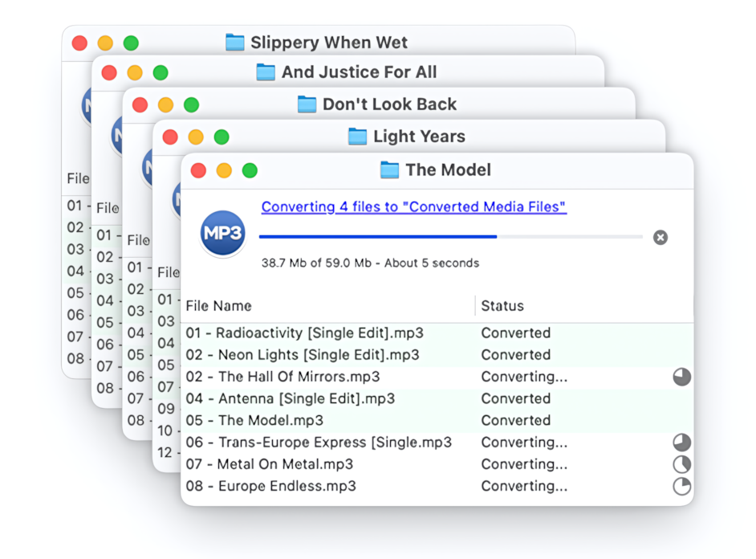Click the progress pie for Trans-Europe Express

[681, 443]
